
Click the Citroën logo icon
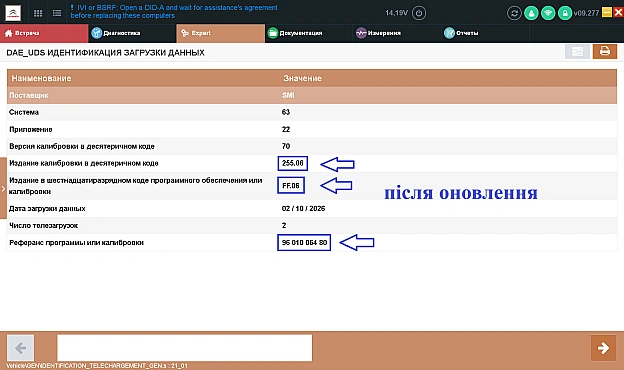tap(13, 13)
